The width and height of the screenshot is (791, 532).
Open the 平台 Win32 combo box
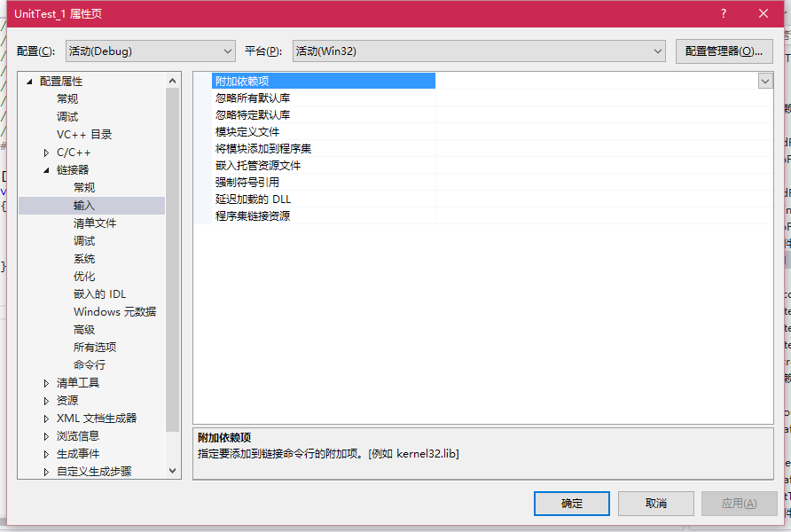point(479,51)
